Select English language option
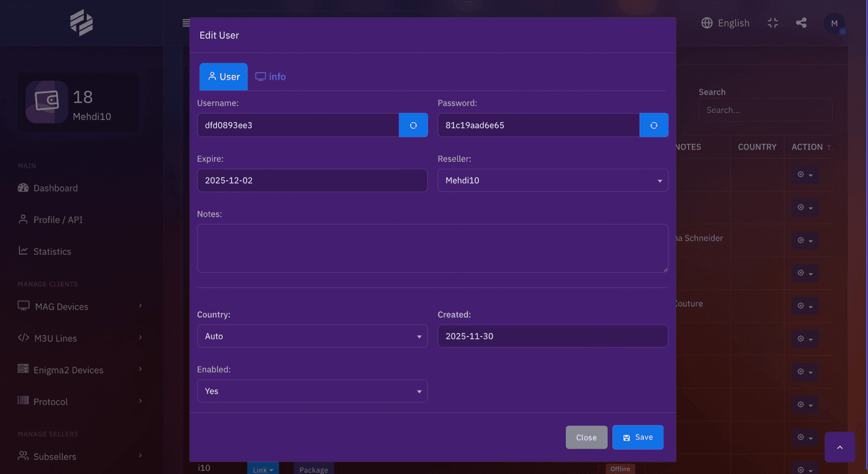The width and height of the screenshot is (868, 474). (733, 23)
